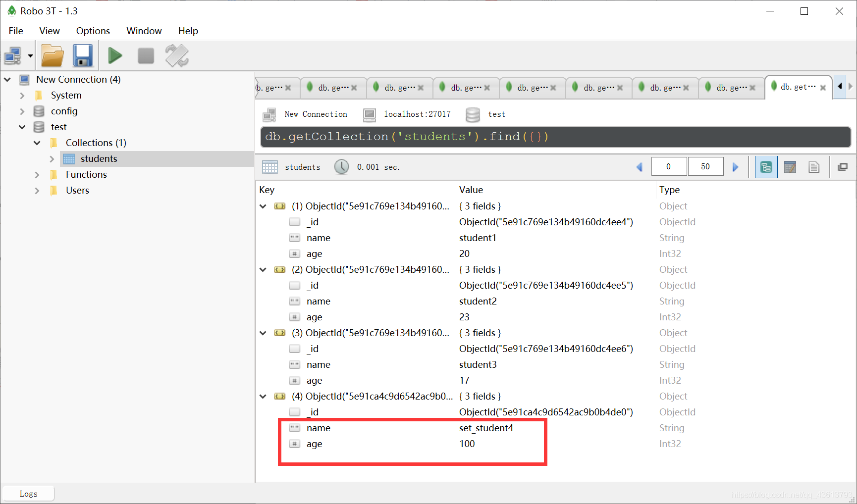Switch to text view mode
The width and height of the screenshot is (857, 504).
pos(814,167)
